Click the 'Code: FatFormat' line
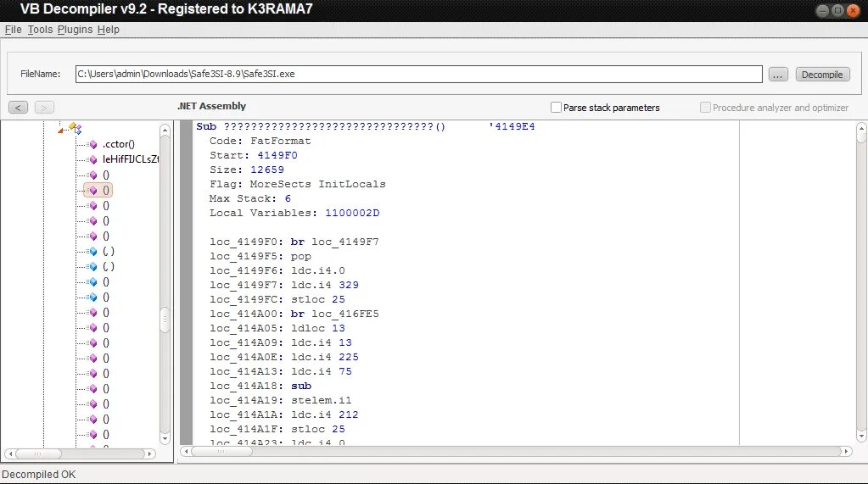868x484 pixels. (260, 141)
